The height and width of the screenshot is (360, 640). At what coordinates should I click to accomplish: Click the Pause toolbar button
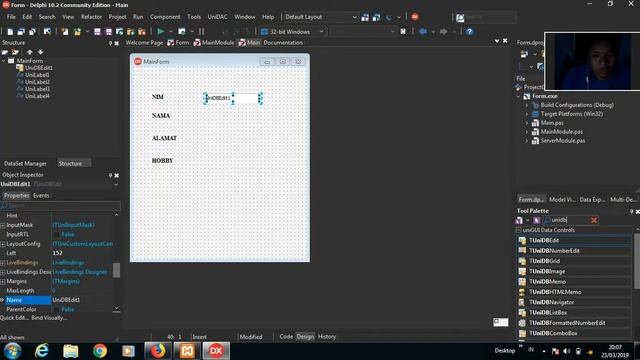(202, 31)
